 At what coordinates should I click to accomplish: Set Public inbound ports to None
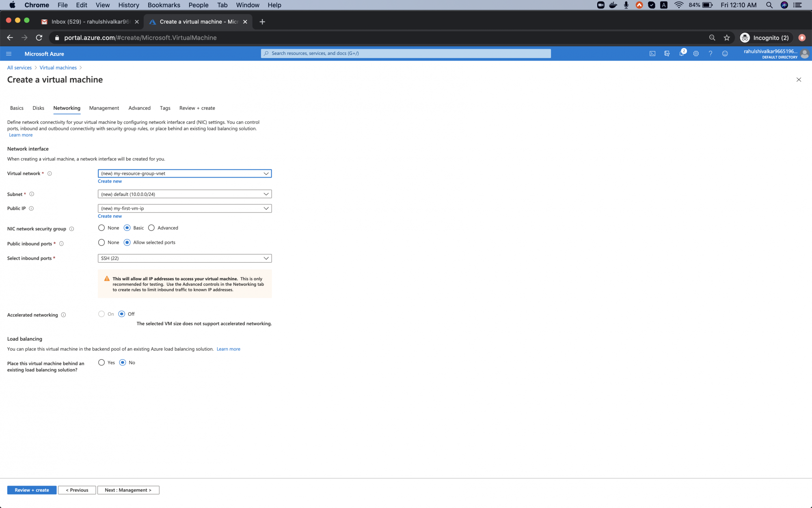(x=101, y=242)
